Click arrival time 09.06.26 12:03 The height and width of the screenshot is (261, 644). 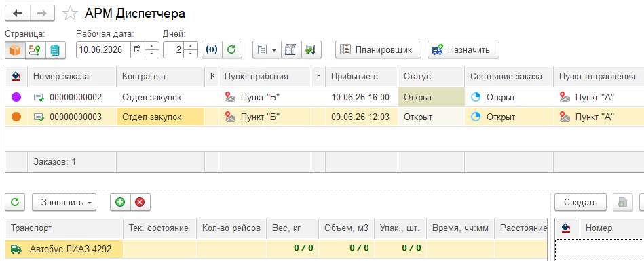point(360,117)
